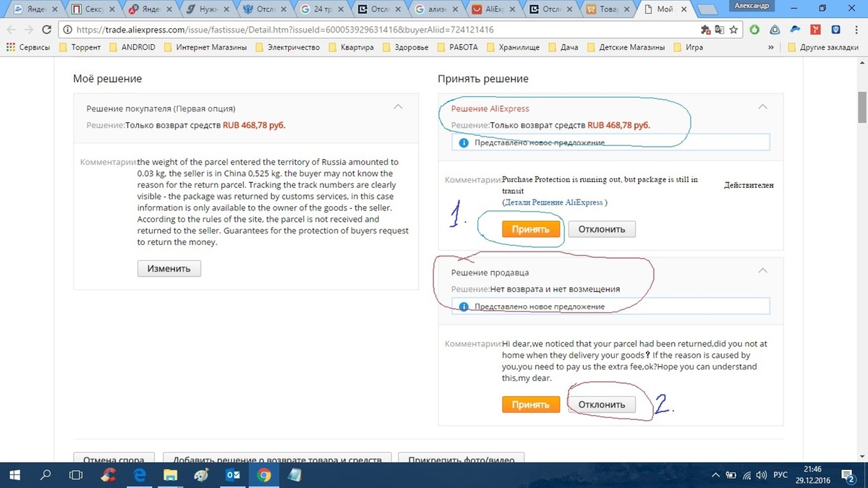Image resolution: width=868 pixels, height=488 pixels.
Task: Click the blue cloud extension icon
Action: (795, 30)
